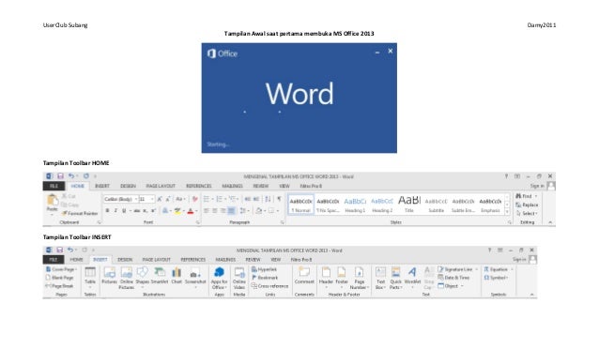This screenshot has width=599, height=364.
Task: Click Sign in in the HOME toolbar screenshot
Action: (x=537, y=186)
